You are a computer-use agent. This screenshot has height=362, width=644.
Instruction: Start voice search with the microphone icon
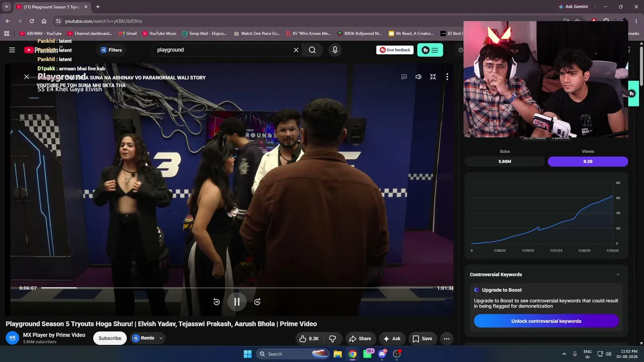point(335,50)
